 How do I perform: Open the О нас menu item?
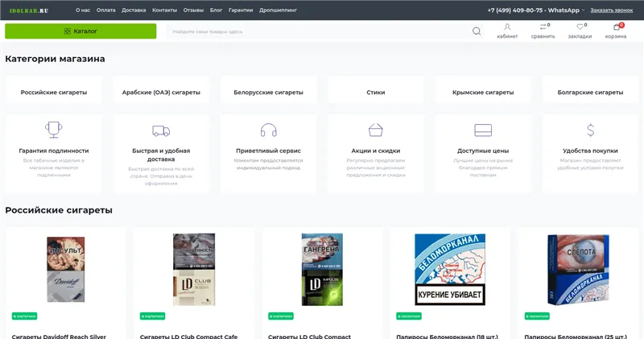point(83,10)
